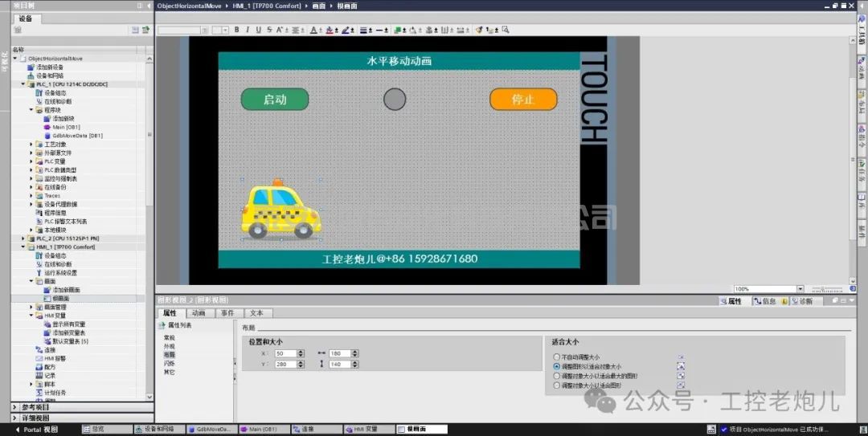Click the Main [OB1] block icon
Image resolution: width=868 pixels, height=436 pixels.
(x=47, y=127)
